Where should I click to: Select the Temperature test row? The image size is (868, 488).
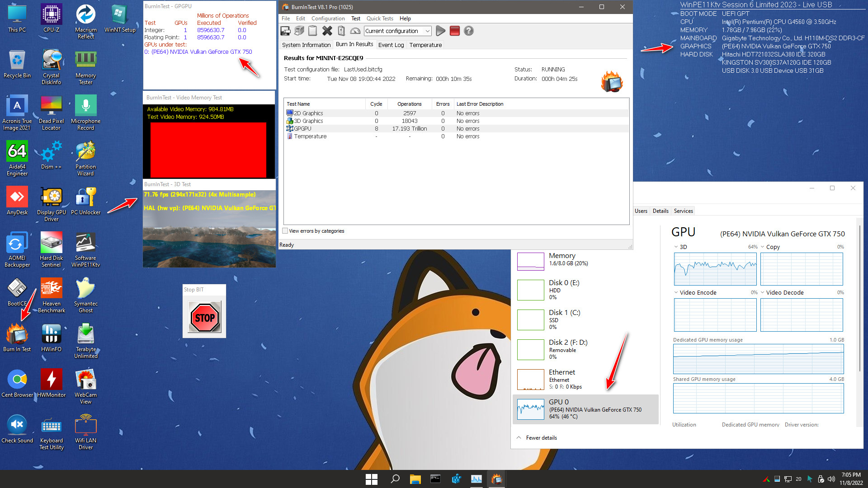pyautogui.click(x=456, y=136)
